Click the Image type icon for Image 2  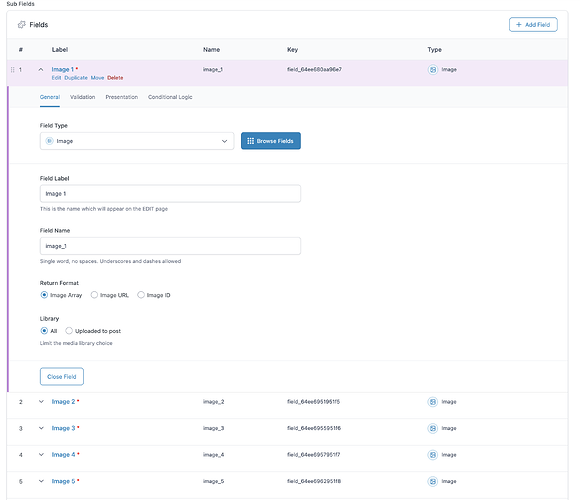[433, 402]
